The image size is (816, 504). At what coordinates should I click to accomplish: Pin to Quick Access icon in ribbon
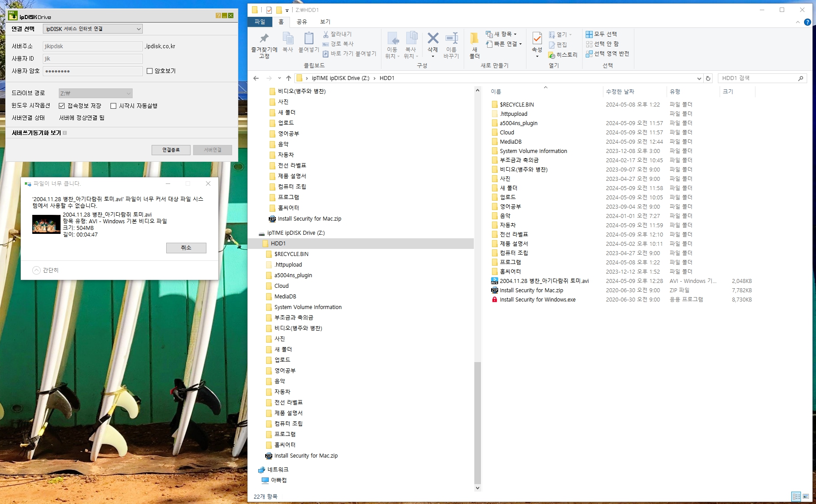tap(264, 45)
